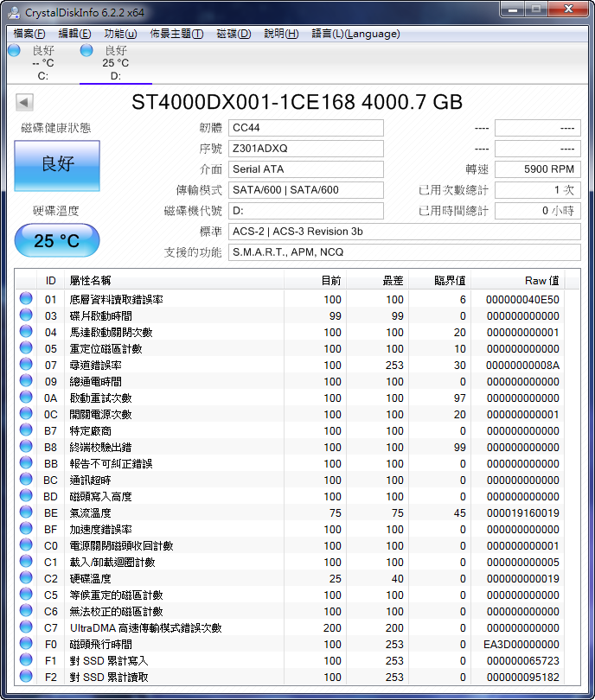The width and height of the screenshot is (595, 700).
Task: Click the Raw 值 column header
Action: 518,281
